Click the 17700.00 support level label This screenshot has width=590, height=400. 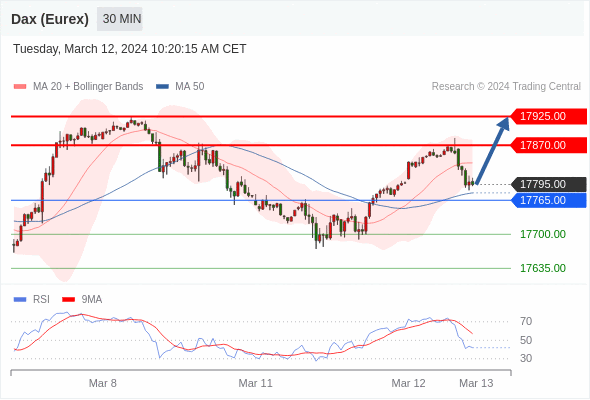coord(543,234)
